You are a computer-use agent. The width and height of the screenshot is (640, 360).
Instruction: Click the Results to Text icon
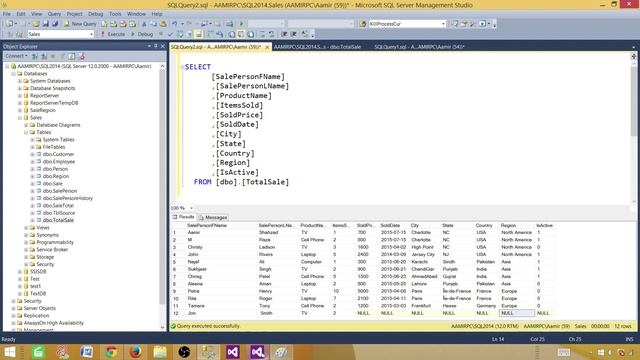(x=232, y=34)
